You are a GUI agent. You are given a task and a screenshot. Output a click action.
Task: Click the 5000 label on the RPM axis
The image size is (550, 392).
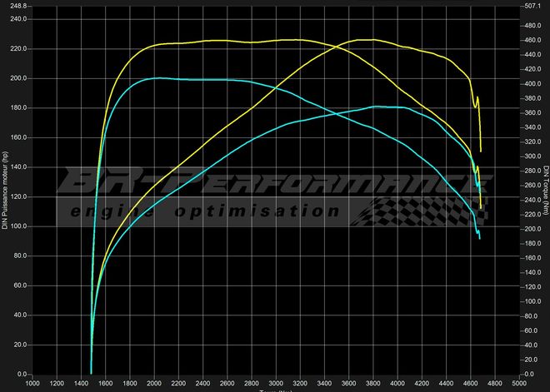tap(518, 384)
